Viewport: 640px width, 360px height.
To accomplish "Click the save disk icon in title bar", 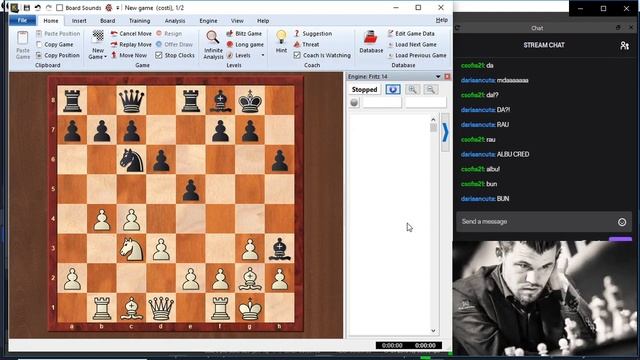I will [x=27, y=8].
